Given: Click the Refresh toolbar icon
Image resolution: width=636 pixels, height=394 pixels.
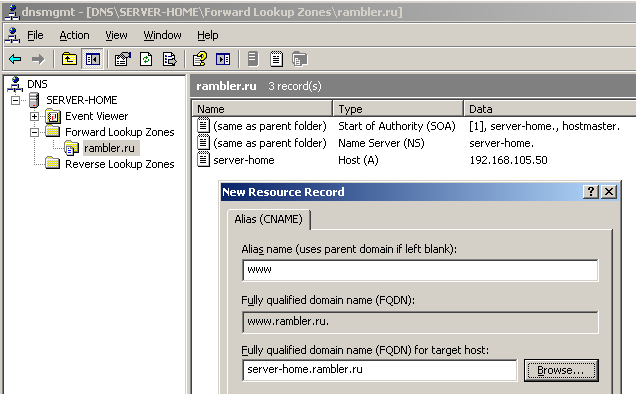Looking at the screenshot, I should point(146,59).
